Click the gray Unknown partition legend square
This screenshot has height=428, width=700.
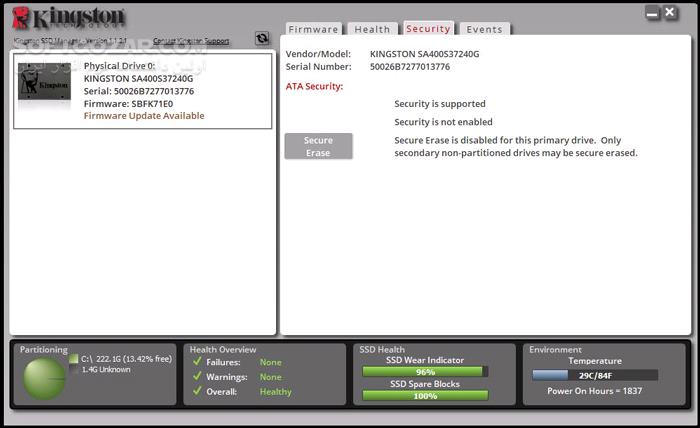74,370
